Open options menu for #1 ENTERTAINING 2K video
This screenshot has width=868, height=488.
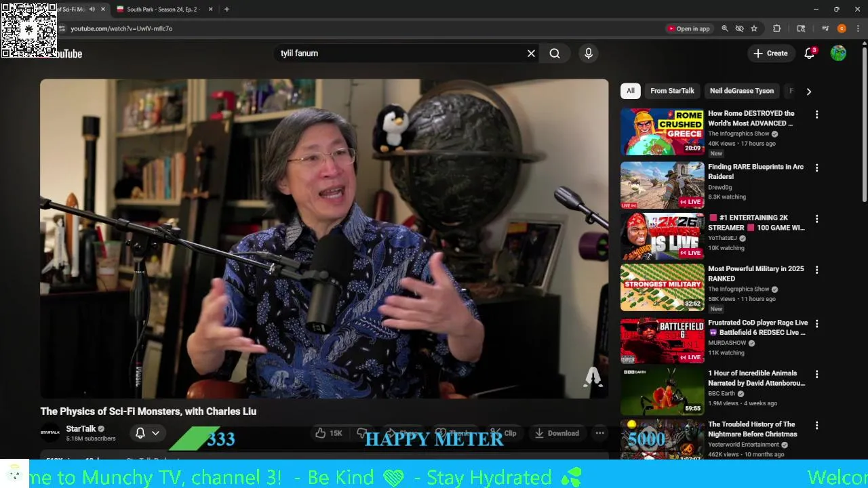click(816, 219)
